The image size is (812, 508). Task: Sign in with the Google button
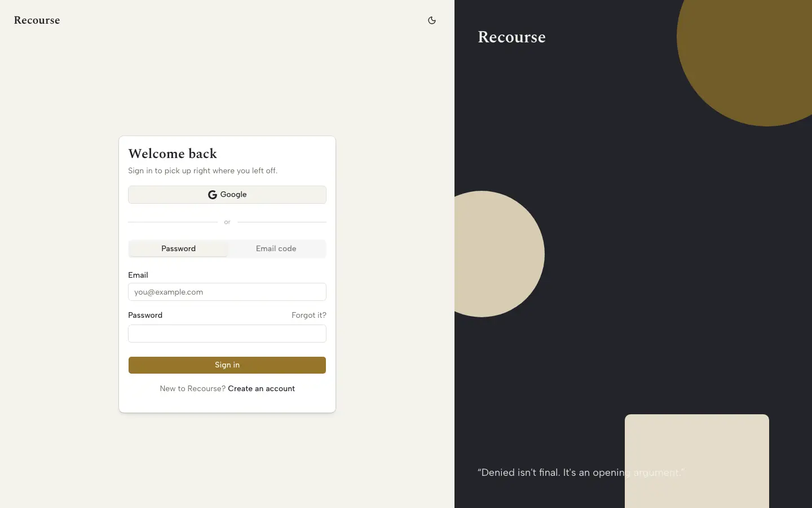tap(227, 195)
